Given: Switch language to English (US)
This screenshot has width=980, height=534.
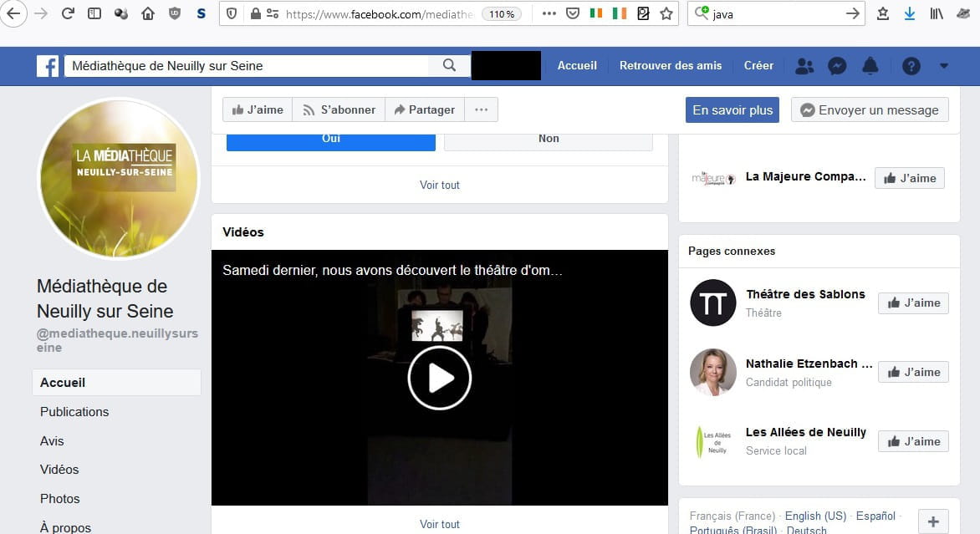Looking at the screenshot, I should point(815,516).
